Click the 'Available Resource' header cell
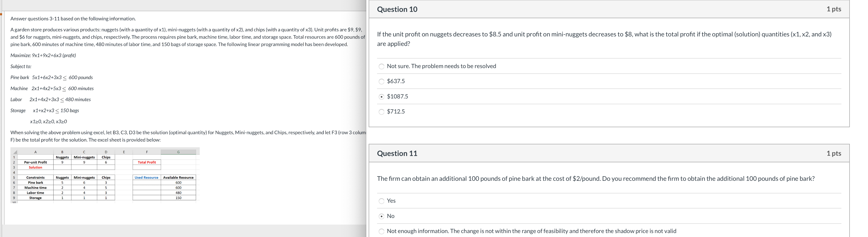The width and height of the screenshot is (868, 237). (178, 178)
